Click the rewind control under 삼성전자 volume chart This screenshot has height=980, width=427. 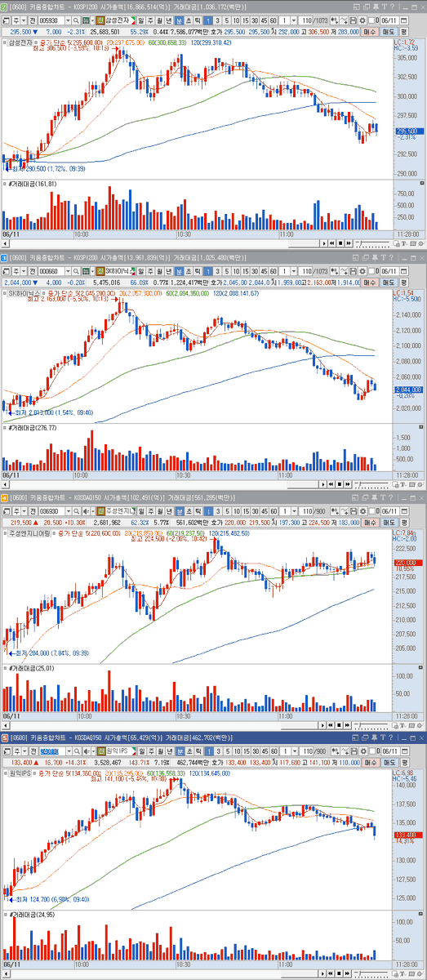point(332,243)
